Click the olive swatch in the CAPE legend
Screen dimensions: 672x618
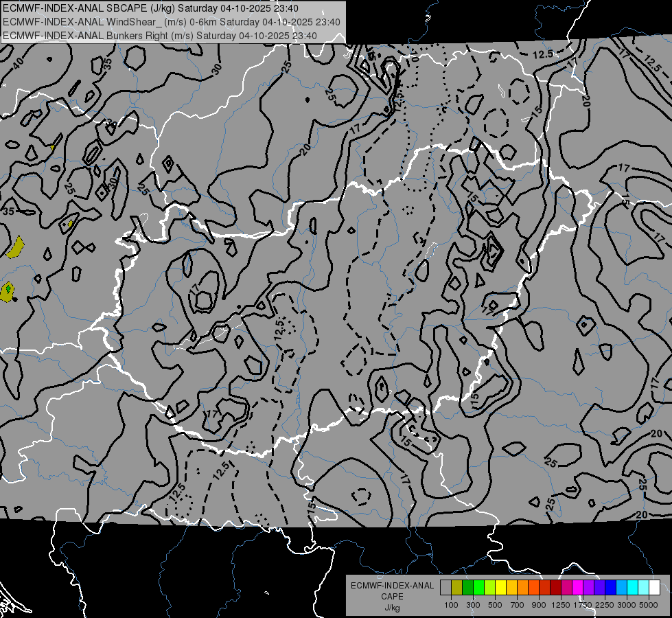[x=457, y=588]
